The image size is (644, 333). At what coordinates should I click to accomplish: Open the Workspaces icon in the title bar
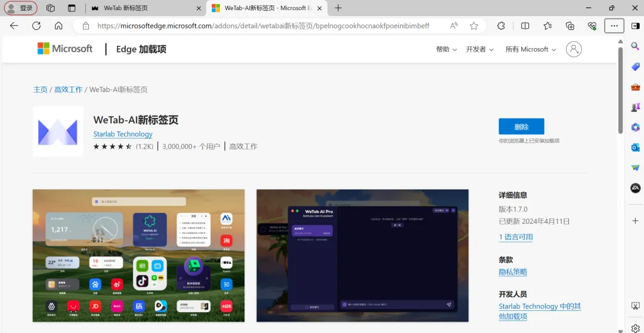[51, 8]
